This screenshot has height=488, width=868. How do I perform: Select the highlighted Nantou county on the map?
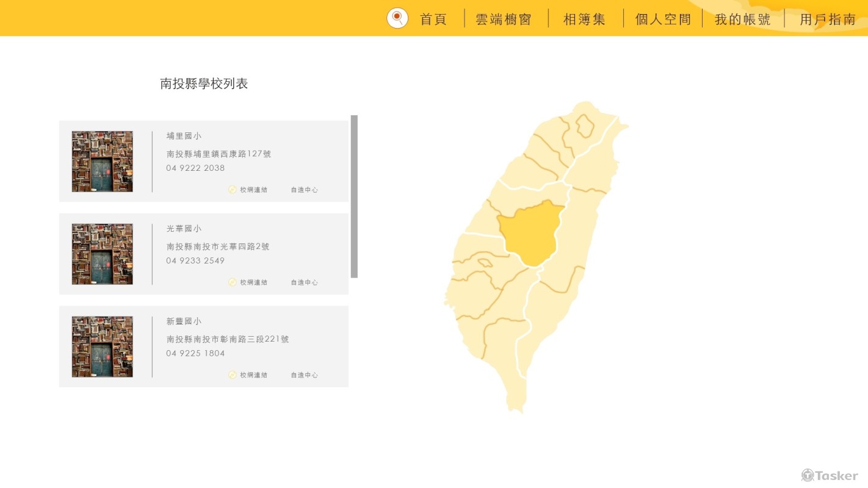pos(530,235)
